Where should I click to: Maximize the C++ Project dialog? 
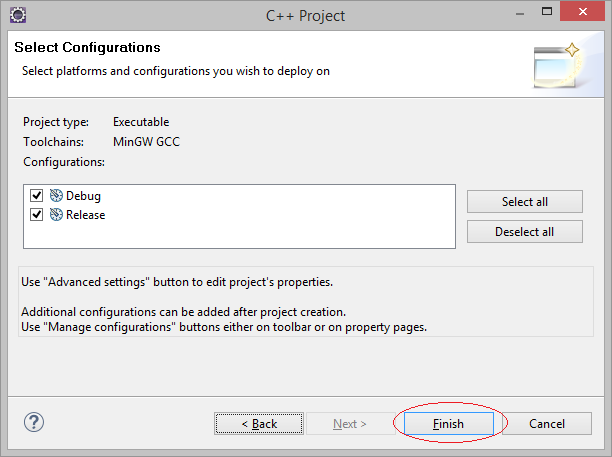547,12
